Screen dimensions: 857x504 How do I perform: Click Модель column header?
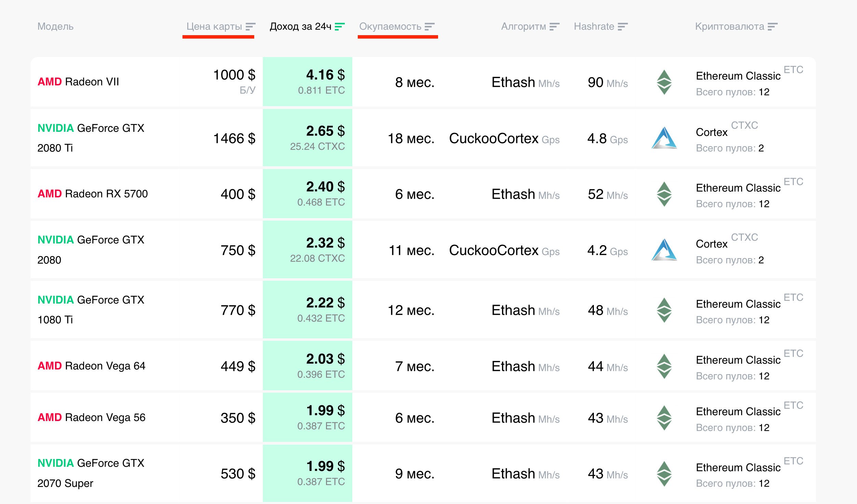55,27
